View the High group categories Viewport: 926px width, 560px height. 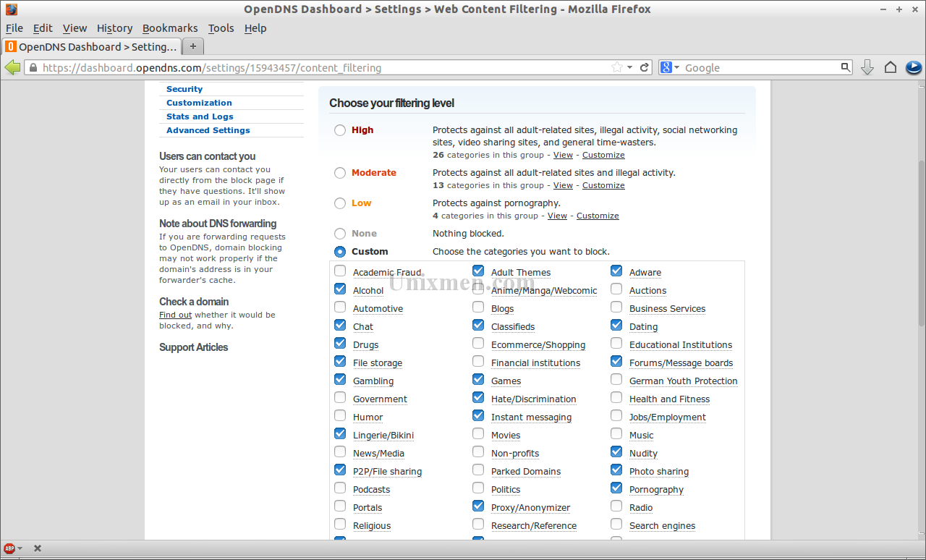click(563, 155)
